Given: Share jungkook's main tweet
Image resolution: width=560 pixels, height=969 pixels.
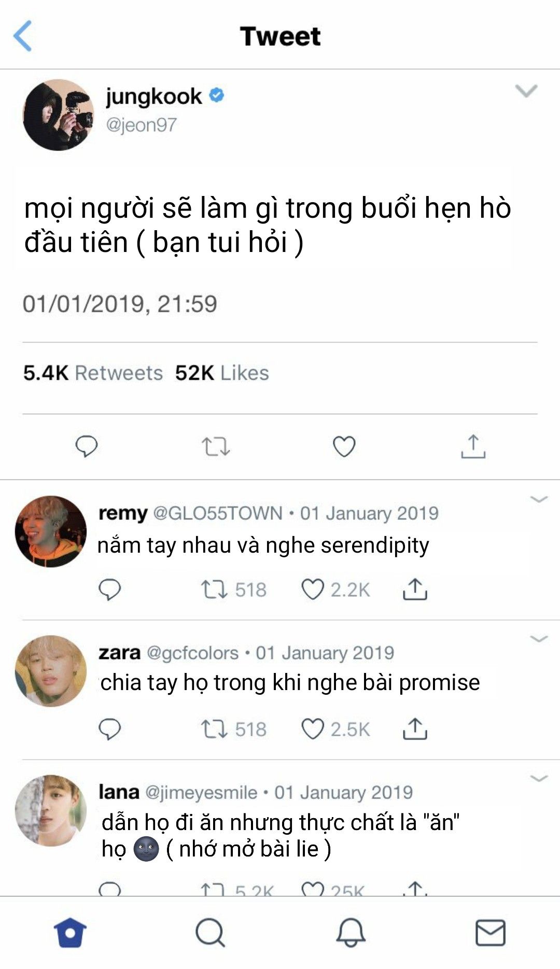Looking at the screenshot, I should 473,446.
